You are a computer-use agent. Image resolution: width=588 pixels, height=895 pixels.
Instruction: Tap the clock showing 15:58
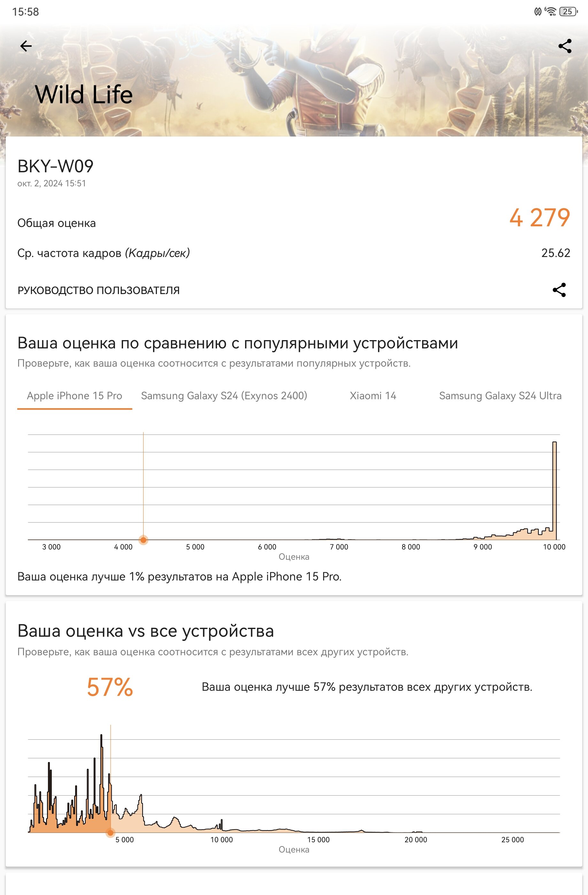point(26,12)
